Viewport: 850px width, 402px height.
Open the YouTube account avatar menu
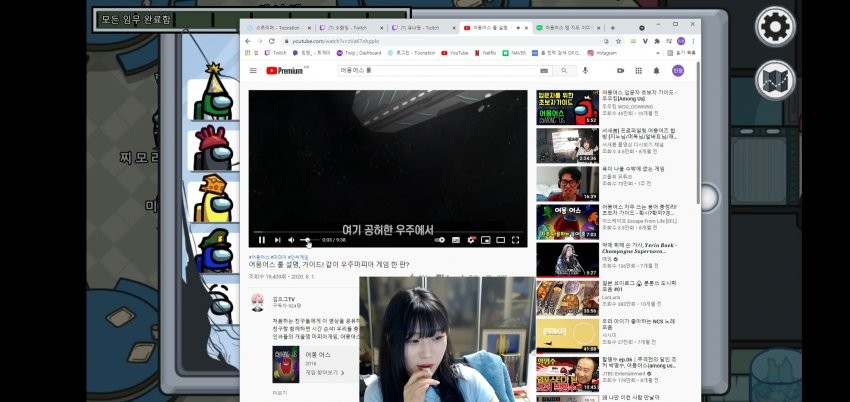[678, 70]
